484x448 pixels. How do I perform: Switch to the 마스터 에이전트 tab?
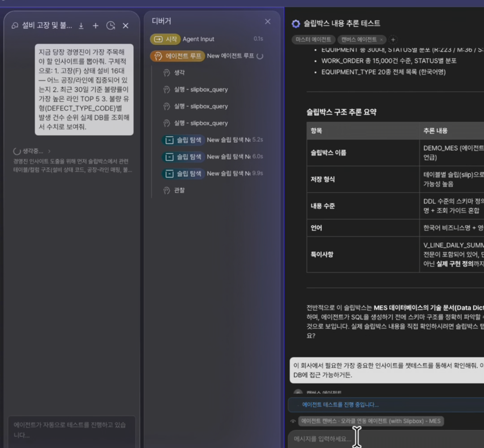point(313,39)
